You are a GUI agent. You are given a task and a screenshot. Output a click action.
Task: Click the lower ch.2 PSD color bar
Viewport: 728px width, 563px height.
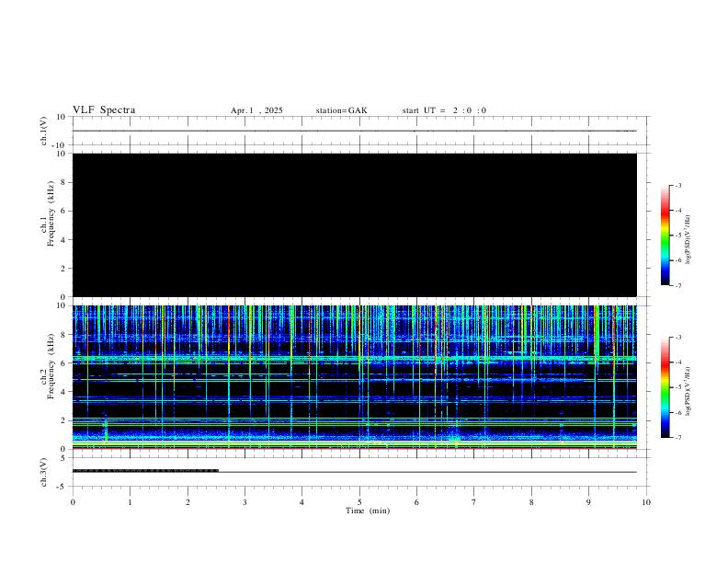tap(665, 387)
